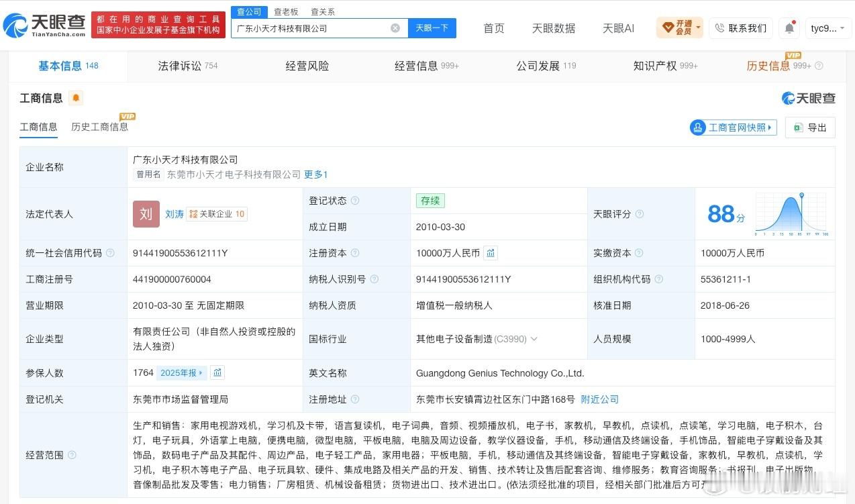Image resolution: width=855 pixels, height=504 pixels.
Task: Click 纳税人资质 增值税一般纳税人
Action: coord(454,305)
